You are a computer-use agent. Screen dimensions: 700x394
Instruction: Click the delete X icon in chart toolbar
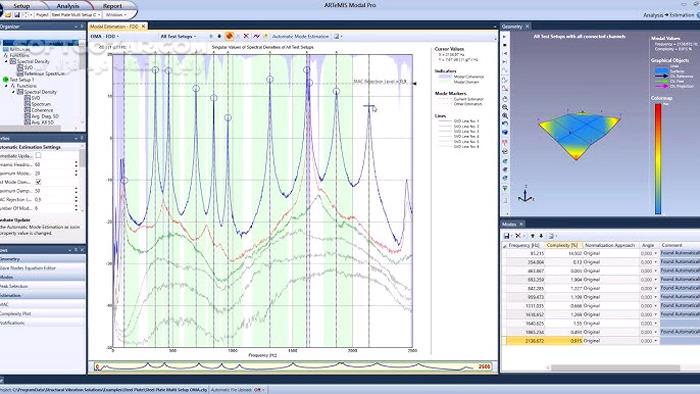246,36
